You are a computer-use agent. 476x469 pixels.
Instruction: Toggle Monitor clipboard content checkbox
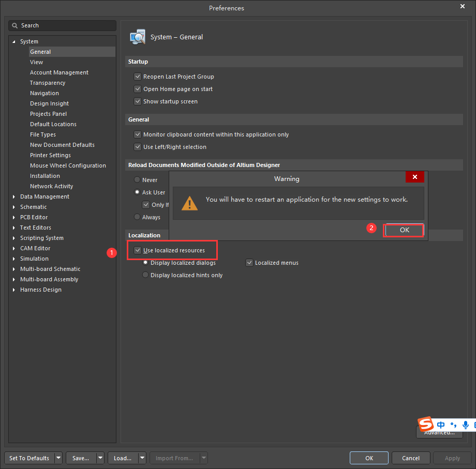(138, 134)
